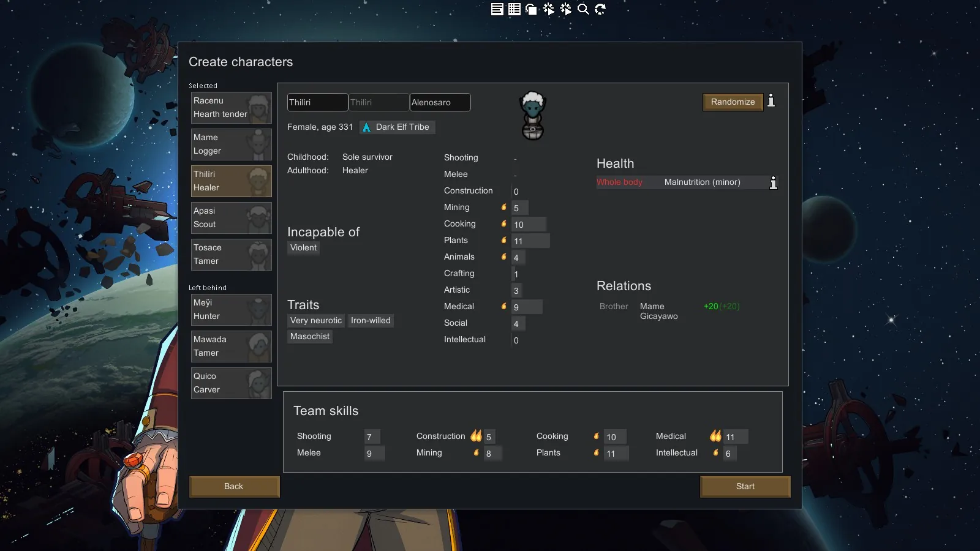
Task: Click the overlapping squares icon in top toolbar
Action: pos(532,9)
